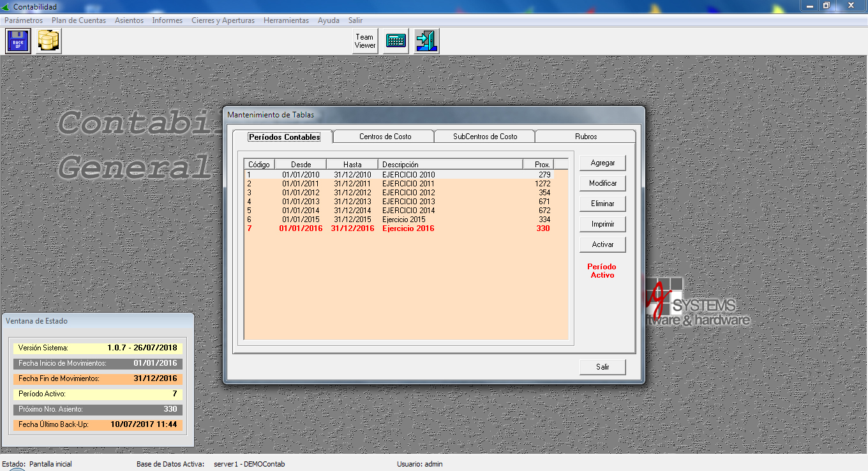Click the exit door icon

click(x=426, y=41)
